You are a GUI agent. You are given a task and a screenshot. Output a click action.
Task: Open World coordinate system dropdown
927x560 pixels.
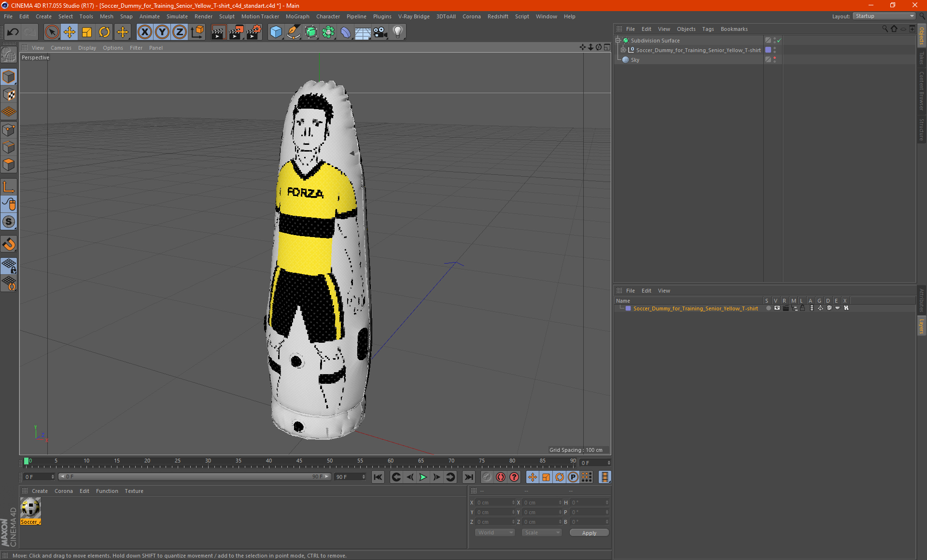click(495, 532)
